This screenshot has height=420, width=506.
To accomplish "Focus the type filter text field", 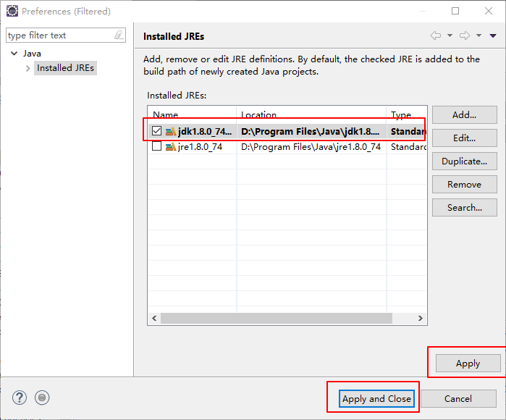I will (58, 35).
